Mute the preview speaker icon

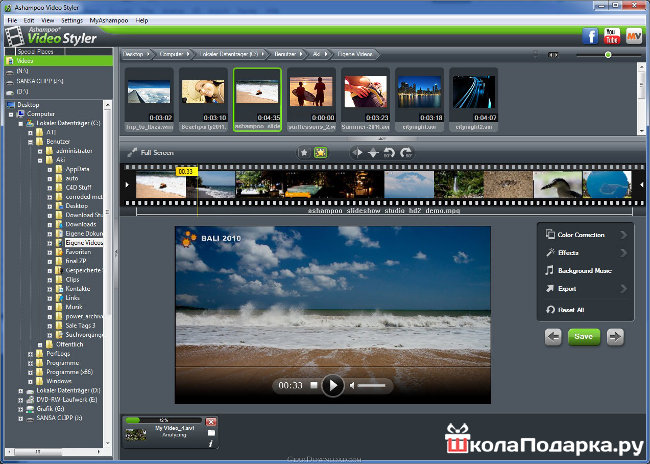tap(352, 385)
